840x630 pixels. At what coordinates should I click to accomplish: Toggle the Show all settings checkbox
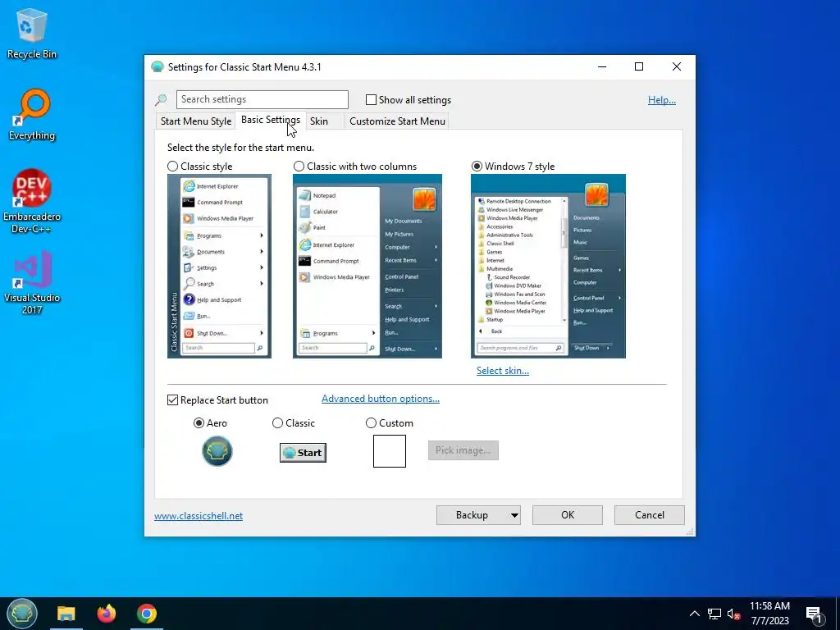371,99
